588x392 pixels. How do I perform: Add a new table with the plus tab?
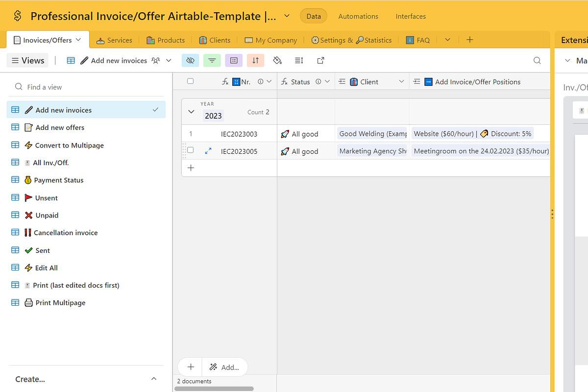tap(469, 40)
